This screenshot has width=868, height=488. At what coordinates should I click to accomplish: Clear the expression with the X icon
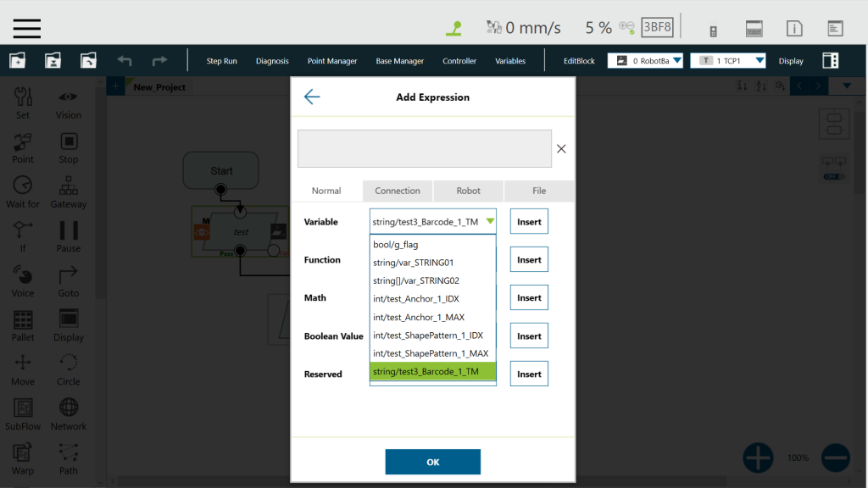point(561,149)
